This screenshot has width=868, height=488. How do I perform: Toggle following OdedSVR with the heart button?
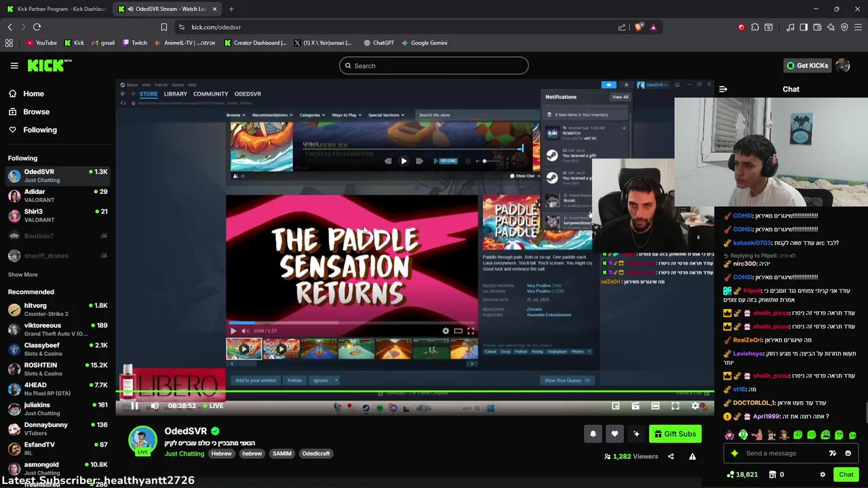[x=614, y=434]
